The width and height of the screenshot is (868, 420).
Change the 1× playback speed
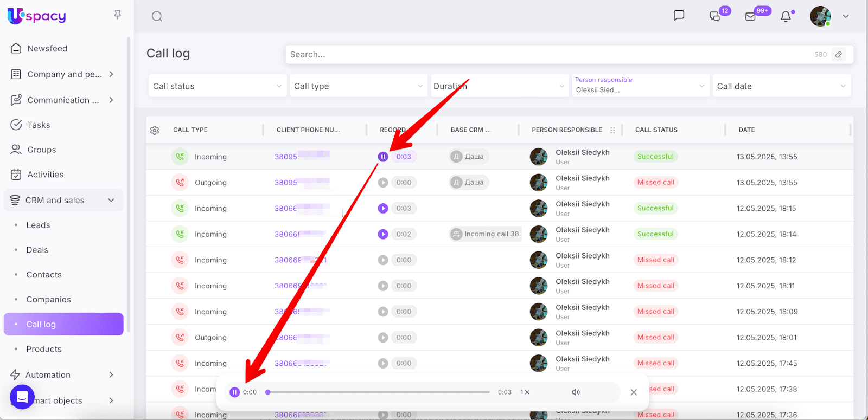(x=525, y=392)
